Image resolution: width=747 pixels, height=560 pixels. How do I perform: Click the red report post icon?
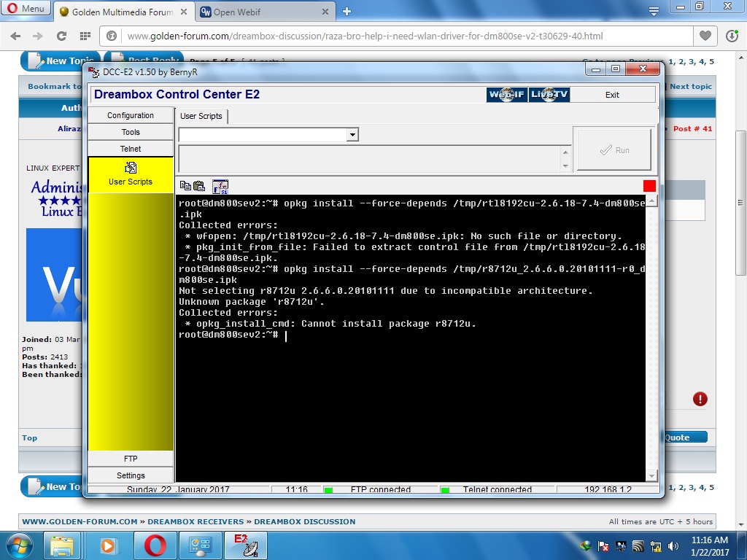point(700,399)
